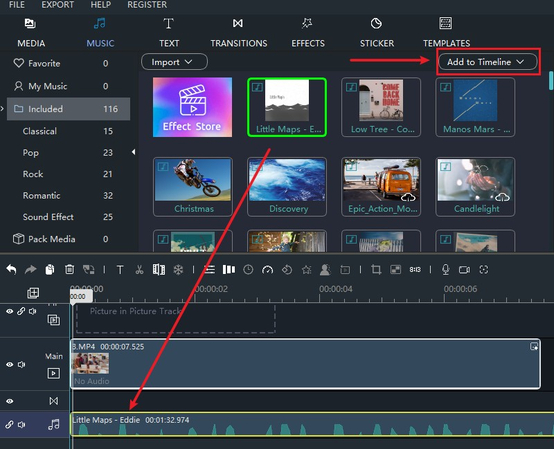The width and height of the screenshot is (554, 449).
Task: Click the freeze frame snowflake icon
Action: point(178,270)
